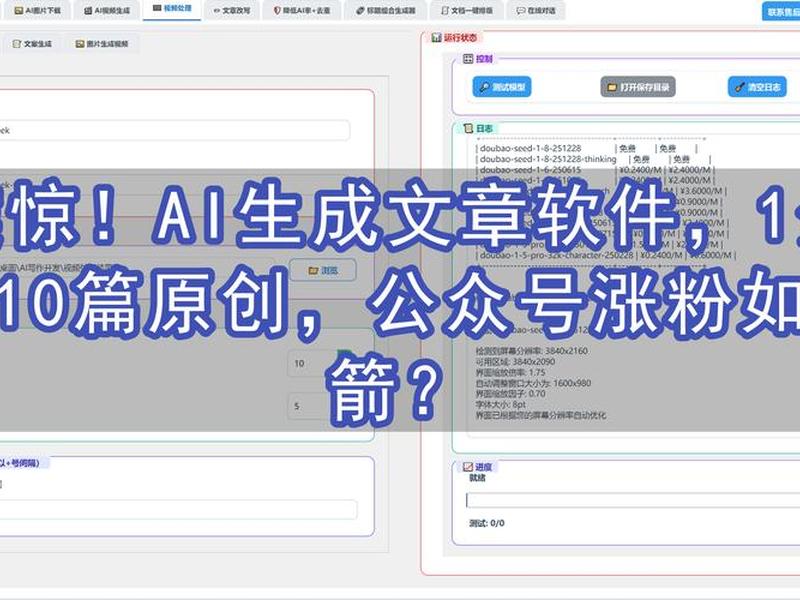Viewport: 800px width, 600px height.
Task: Click the 联系售后 button
Action: click(781, 11)
